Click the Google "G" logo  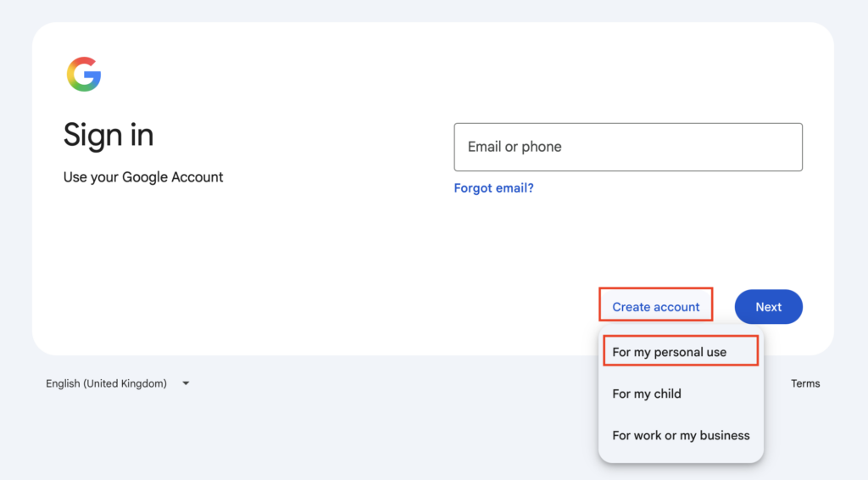point(84,74)
